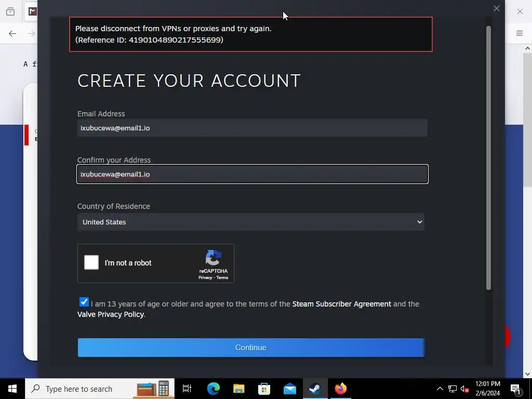Open the notification center icon

click(515, 389)
